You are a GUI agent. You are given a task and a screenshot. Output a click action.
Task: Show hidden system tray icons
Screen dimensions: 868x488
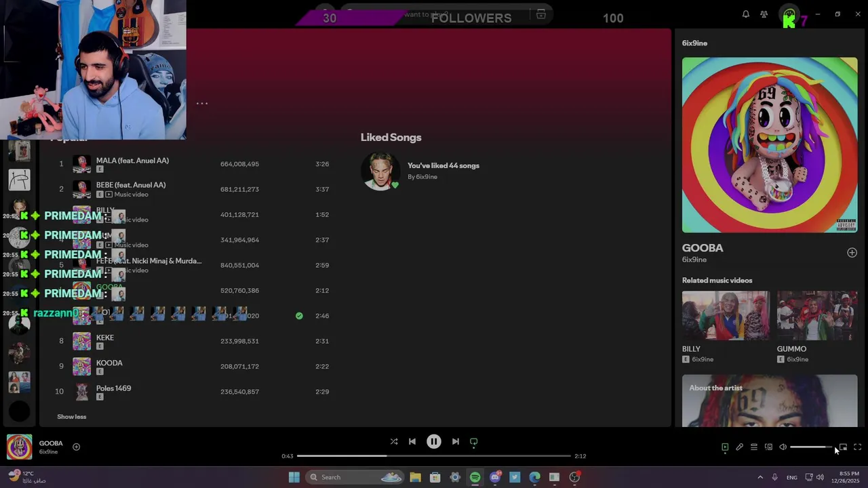point(760,477)
